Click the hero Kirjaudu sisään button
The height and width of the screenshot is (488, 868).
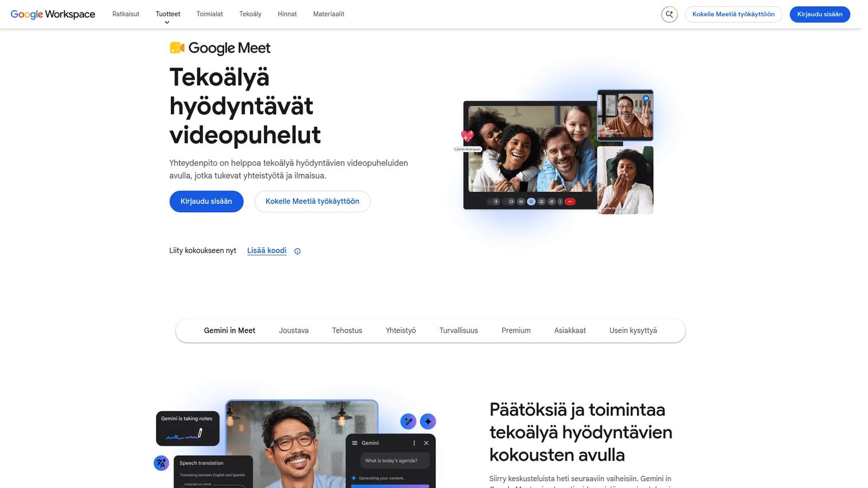(206, 201)
